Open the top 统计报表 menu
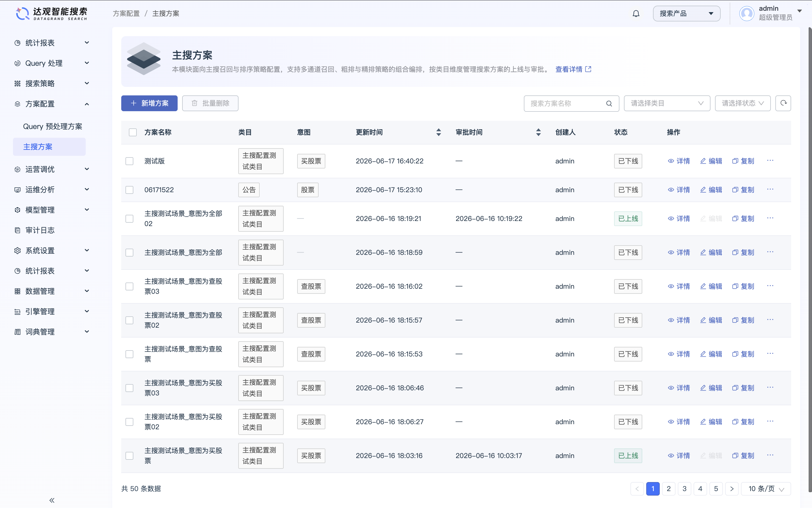This screenshot has height=508, width=812. tap(52, 43)
